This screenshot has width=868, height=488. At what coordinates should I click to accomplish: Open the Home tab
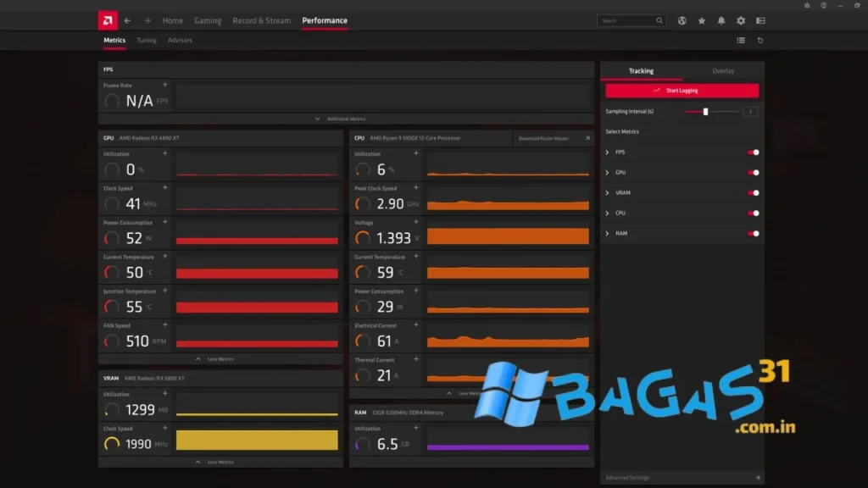(x=173, y=20)
